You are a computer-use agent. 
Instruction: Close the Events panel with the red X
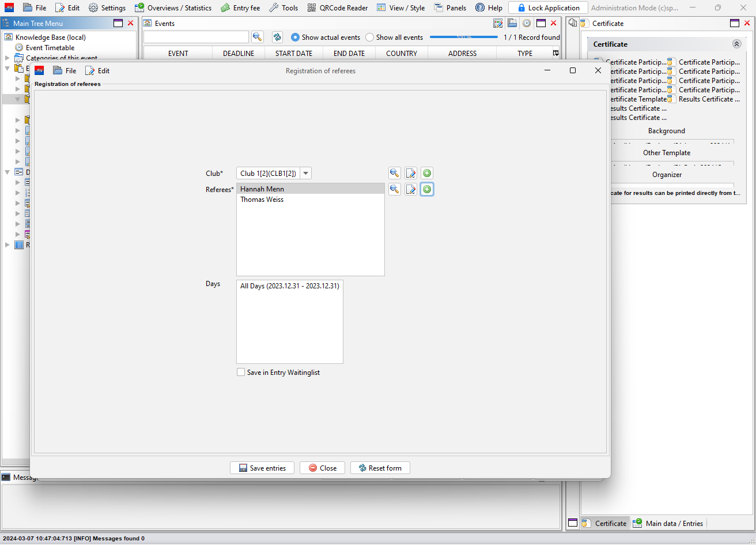(x=554, y=23)
